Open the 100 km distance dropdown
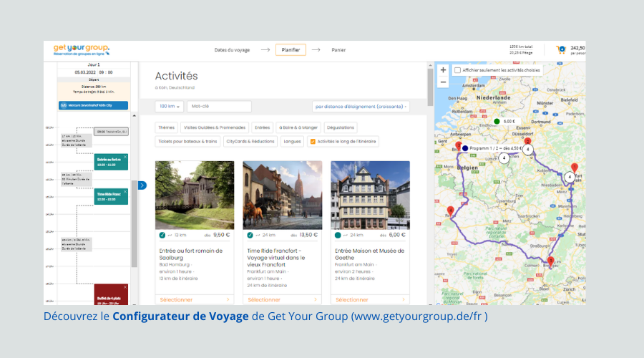The width and height of the screenshot is (644, 358). tap(169, 107)
